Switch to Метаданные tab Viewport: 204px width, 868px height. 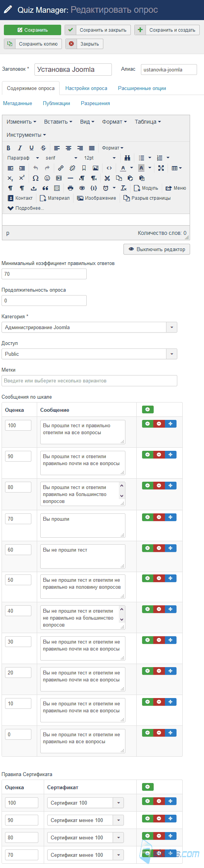pyautogui.click(x=17, y=103)
